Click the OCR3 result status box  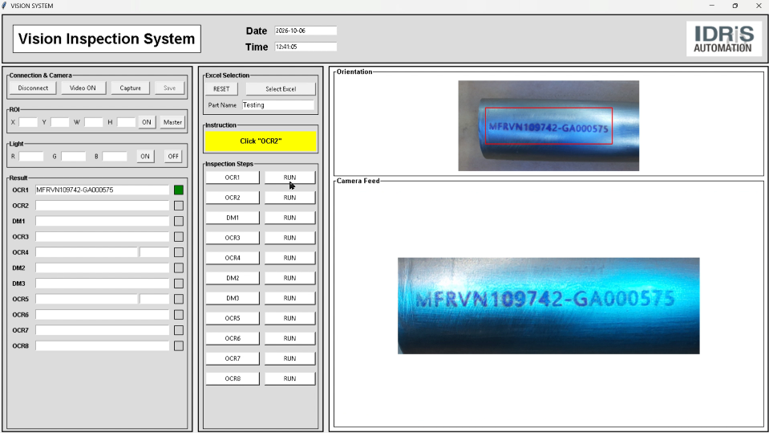pos(179,237)
